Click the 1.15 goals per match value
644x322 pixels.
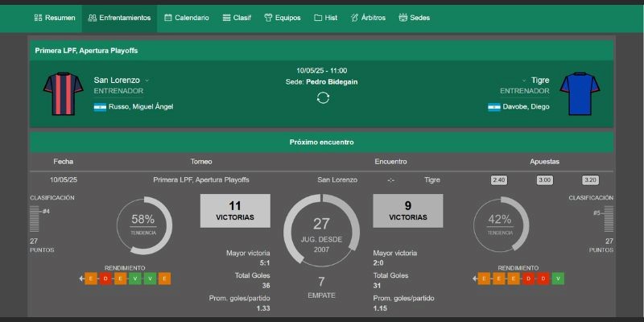(379, 308)
